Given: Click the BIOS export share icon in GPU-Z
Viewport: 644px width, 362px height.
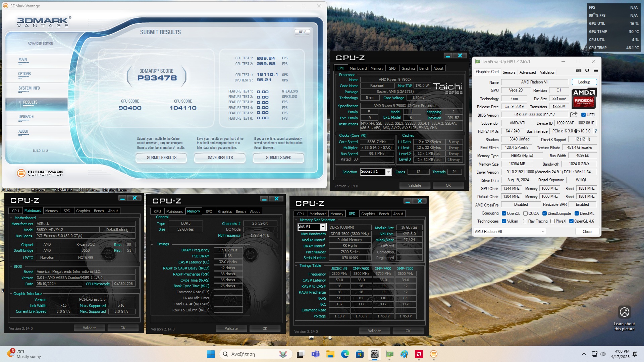Looking at the screenshot, I should [574, 115].
